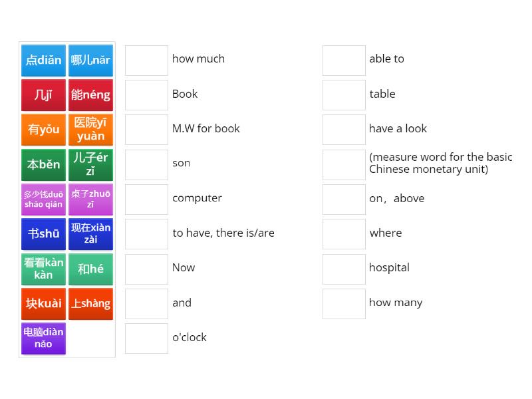Select the 点diǎn blue tile
The image size is (532, 399).
(x=43, y=61)
